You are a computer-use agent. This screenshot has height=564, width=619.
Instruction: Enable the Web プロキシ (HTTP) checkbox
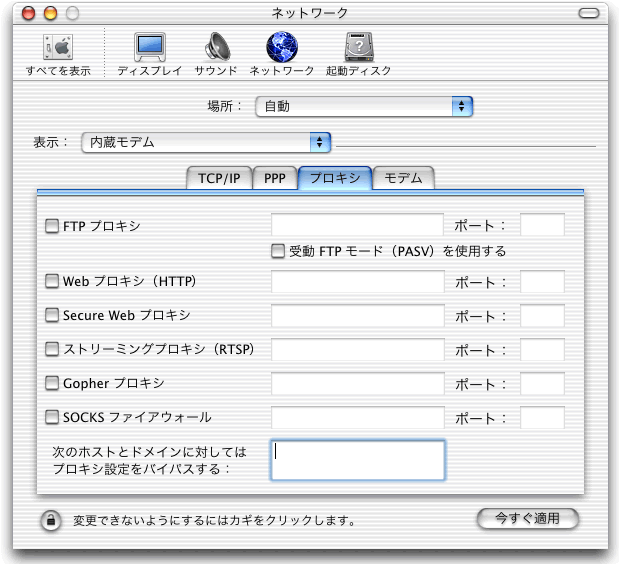tap(53, 282)
